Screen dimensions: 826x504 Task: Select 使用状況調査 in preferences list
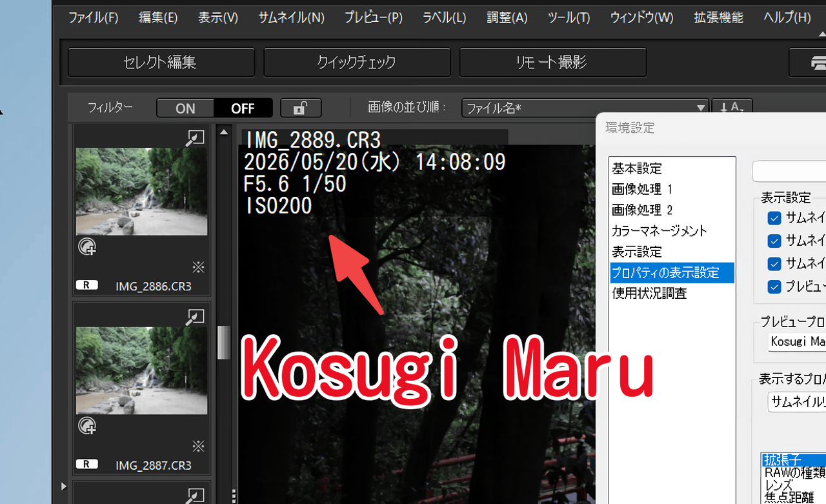pos(649,293)
